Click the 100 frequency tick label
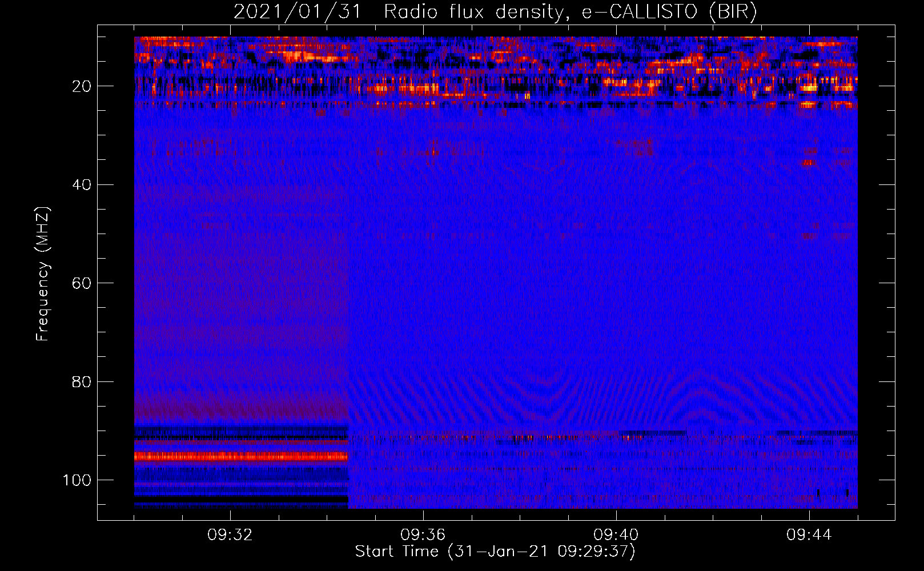924x571 pixels. coord(77,480)
